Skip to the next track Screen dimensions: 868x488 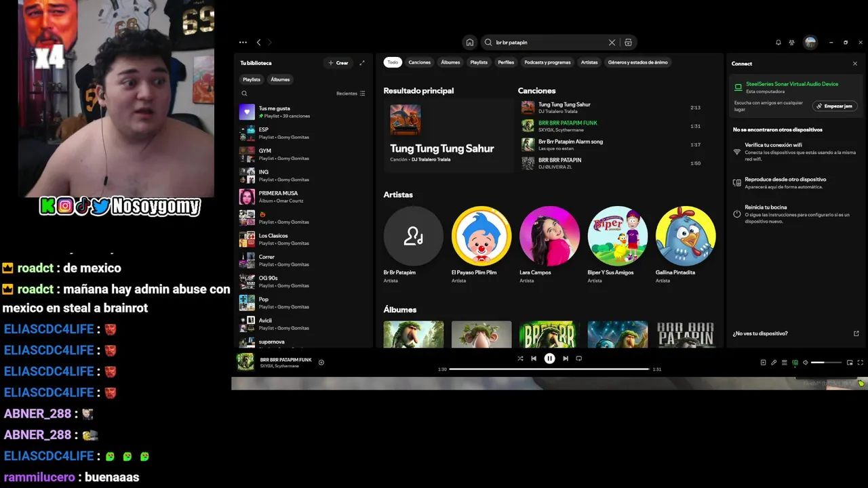coord(566,359)
